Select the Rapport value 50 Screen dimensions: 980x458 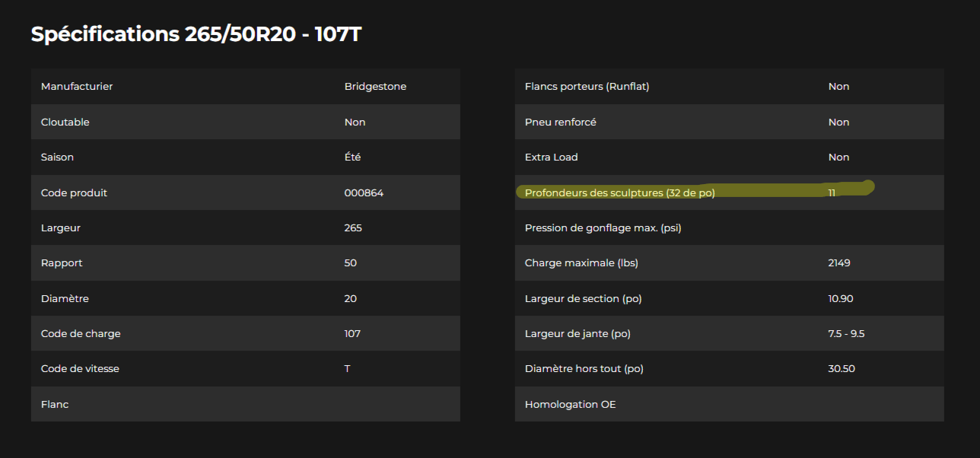tap(351, 263)
